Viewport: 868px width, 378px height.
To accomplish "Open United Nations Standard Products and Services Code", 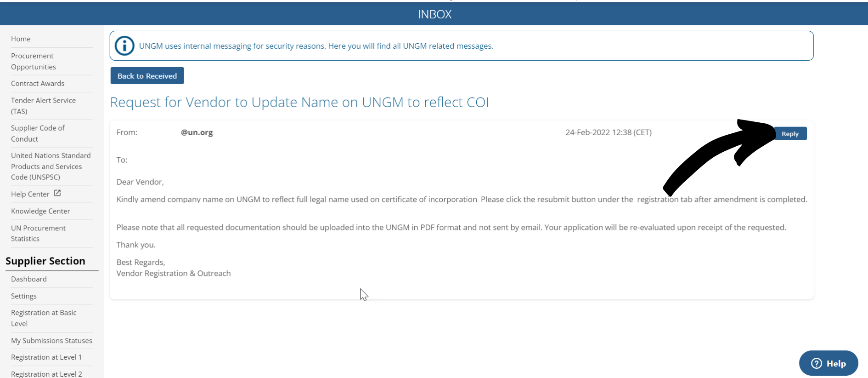I will point(51,166).
